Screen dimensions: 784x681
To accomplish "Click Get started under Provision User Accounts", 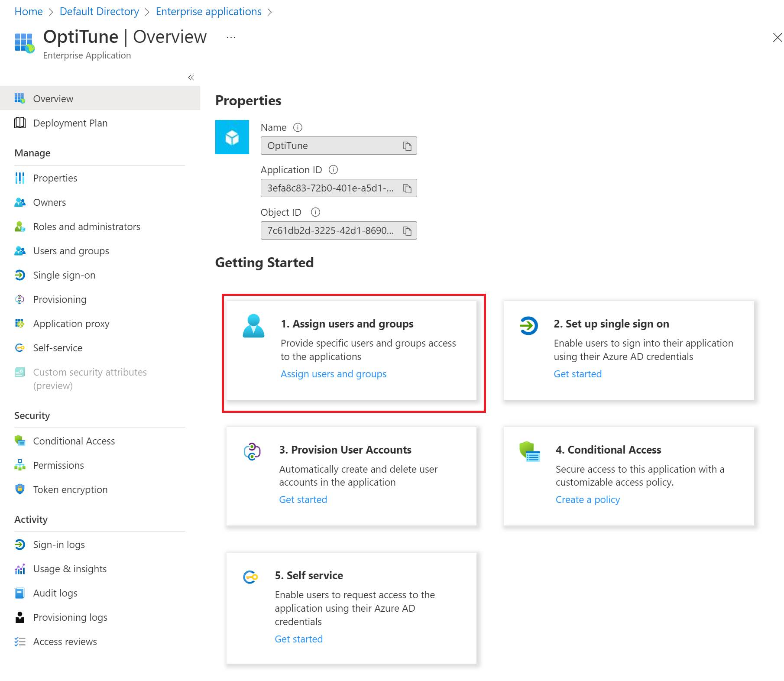I will click(303, 499).
